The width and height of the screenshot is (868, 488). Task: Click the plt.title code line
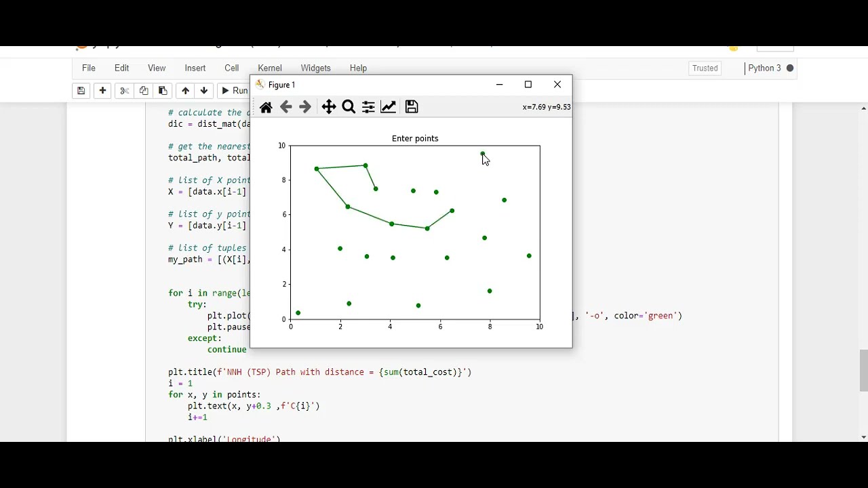click(x=320, y=372)
